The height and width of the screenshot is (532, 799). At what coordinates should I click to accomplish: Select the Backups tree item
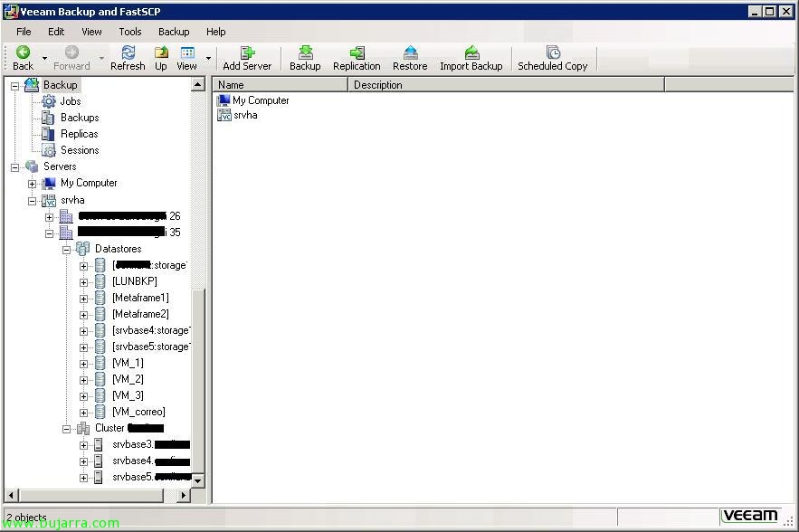[x=80, y=118]
